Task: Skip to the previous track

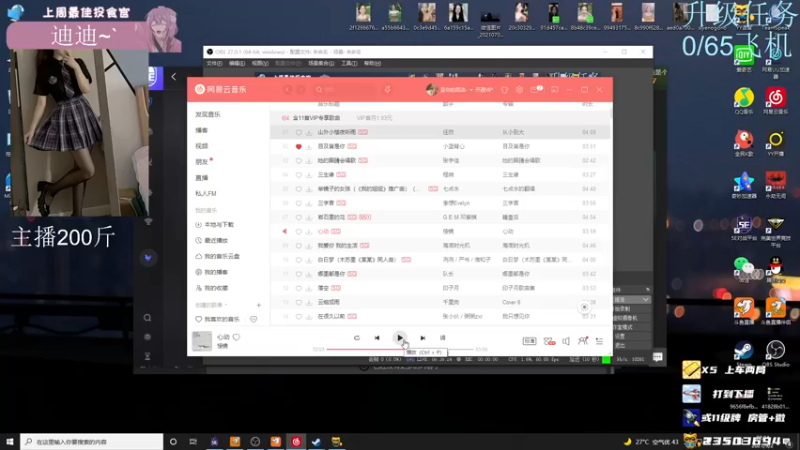Action: [x=377, y=338]
